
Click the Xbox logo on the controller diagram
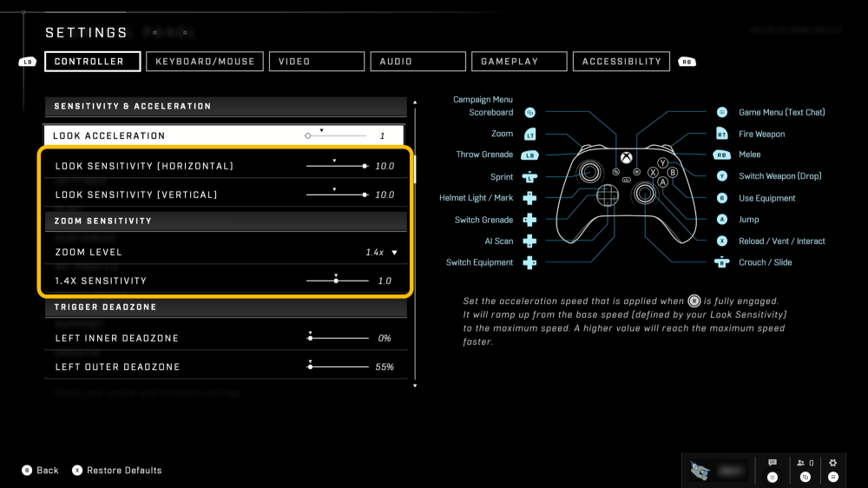pos(625,159)
